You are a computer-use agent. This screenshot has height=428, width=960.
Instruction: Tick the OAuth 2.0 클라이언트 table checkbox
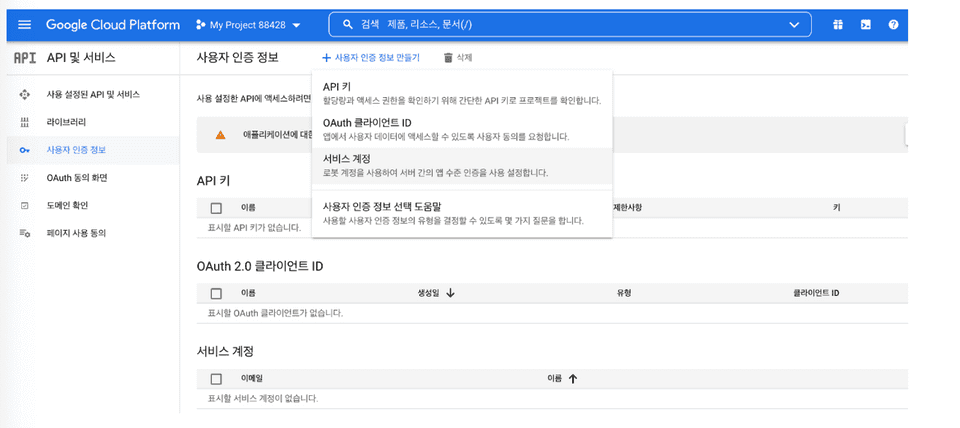(x=216, y=293)
